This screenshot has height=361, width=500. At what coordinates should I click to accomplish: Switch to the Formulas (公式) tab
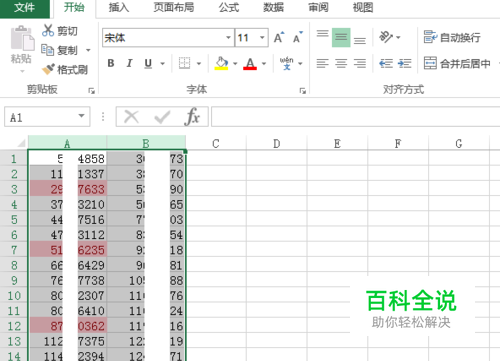pyautogui.click(x=229, y=7)
